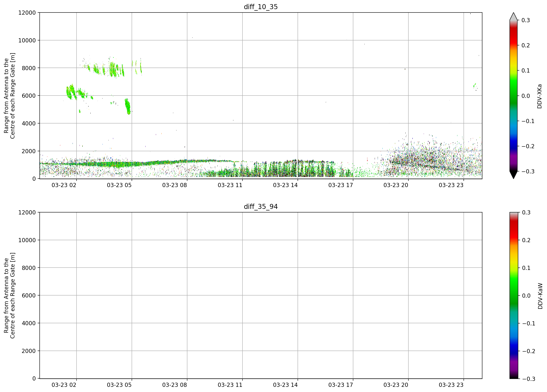
Task: Click the 03-23 11 tick on top plot
Action: [x=230, y=185]
